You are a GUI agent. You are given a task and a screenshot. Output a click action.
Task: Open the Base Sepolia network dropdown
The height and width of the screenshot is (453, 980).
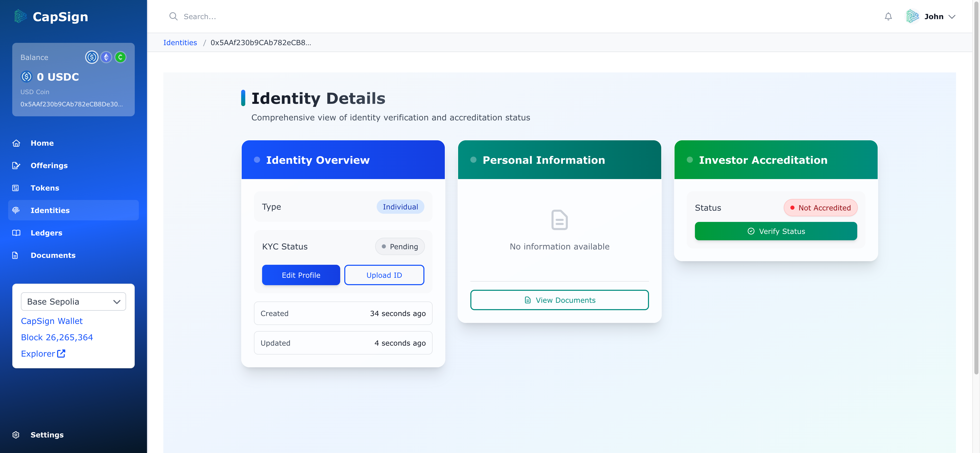(73, 302)
